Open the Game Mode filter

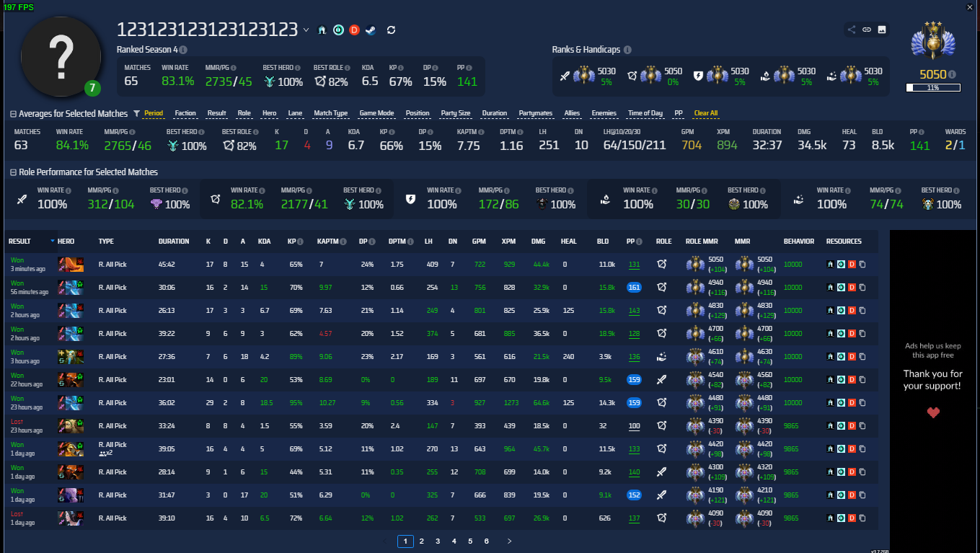tap(376, 113)
